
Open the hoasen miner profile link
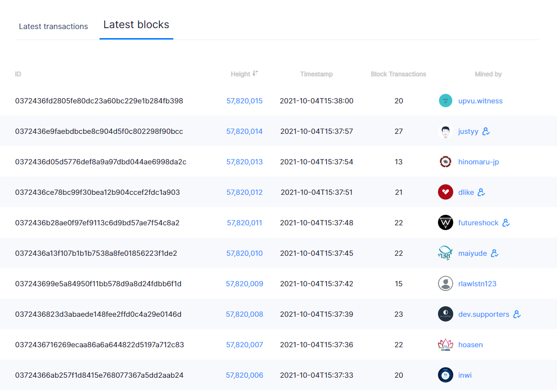click(470, 345)
